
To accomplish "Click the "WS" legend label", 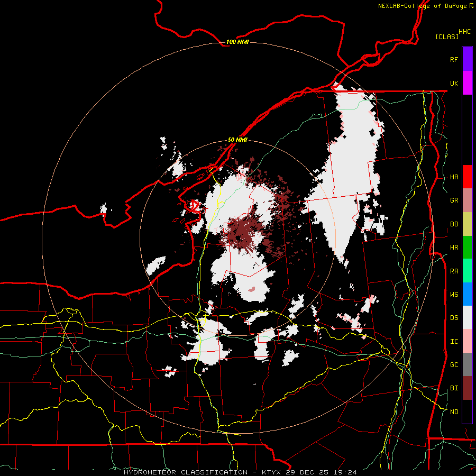I will [x=454, y=294].
